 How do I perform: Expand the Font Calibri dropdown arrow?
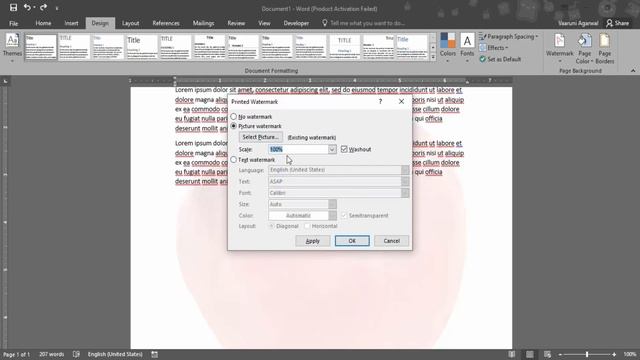[405, 193]
